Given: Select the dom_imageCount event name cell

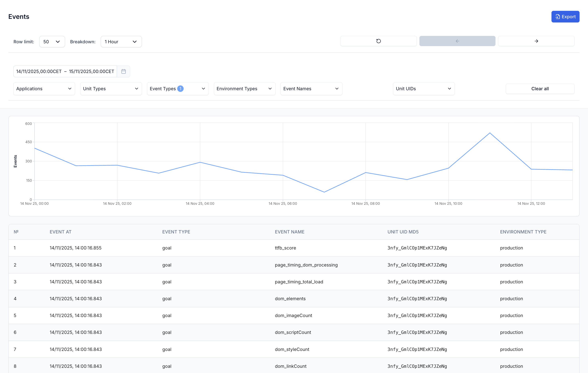Looking at the screenshot, I should (x=293, y=315).
